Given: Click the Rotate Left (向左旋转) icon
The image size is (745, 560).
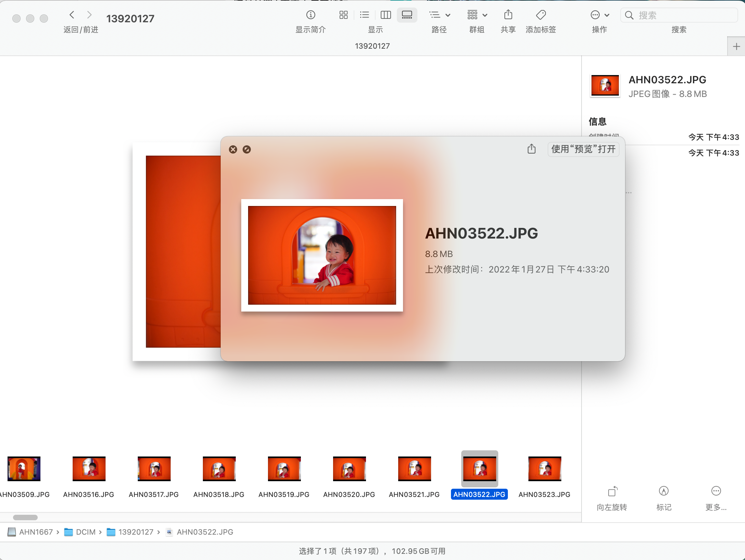Looking at the screenshot, I should 612,491.
